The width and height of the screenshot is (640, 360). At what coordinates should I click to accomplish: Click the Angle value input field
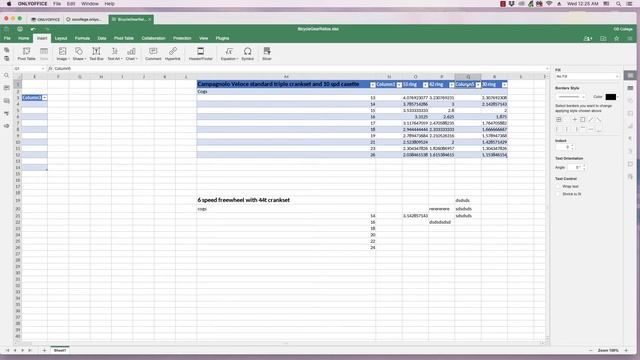click(x=573, y=167)
